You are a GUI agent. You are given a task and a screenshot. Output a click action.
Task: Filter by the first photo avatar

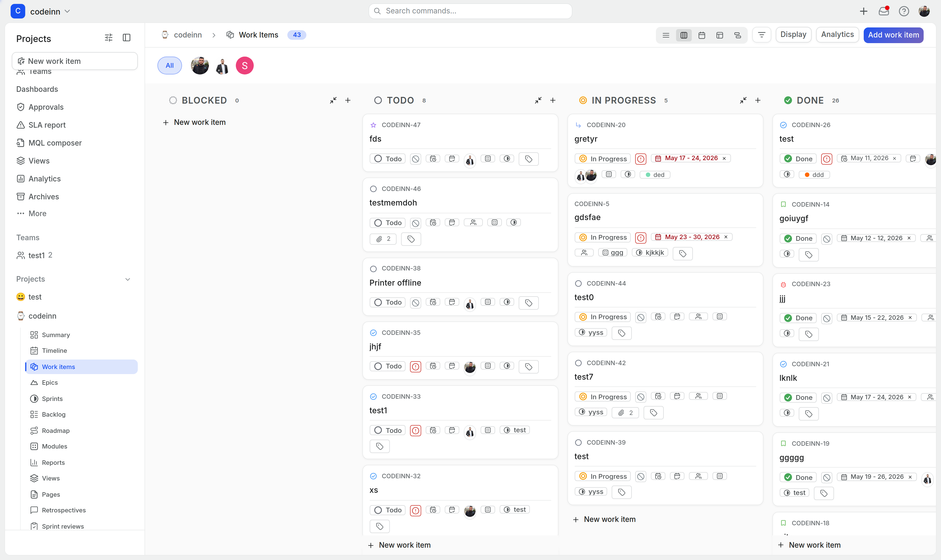click(x=200, y=66)
